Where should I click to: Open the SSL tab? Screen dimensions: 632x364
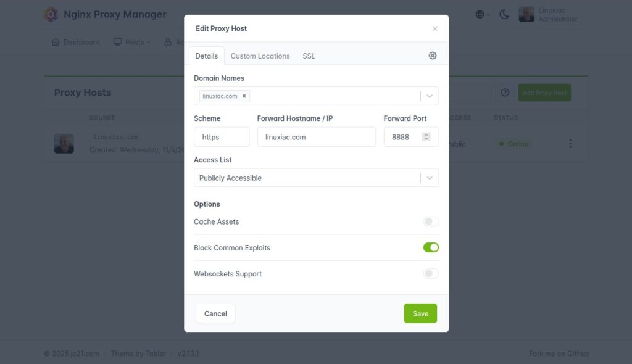pos(308,56)
